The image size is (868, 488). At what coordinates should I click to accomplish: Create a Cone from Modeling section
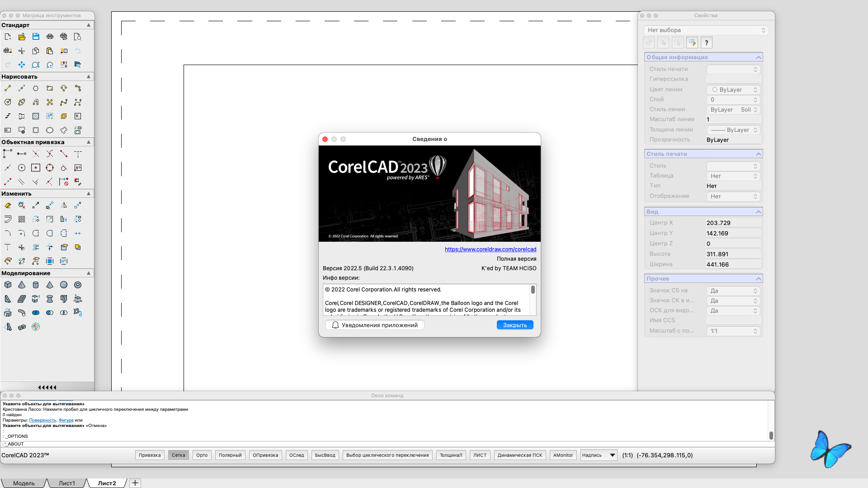22,285
